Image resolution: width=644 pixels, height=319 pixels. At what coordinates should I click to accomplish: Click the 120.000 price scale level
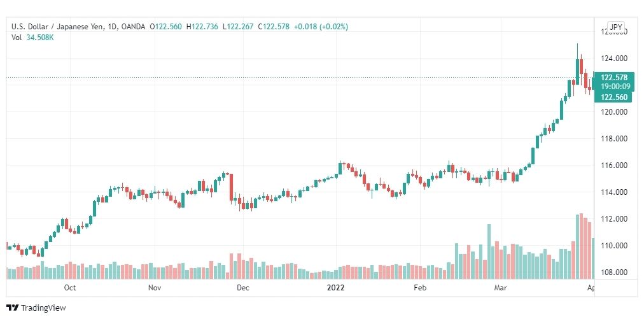(613, 112)
